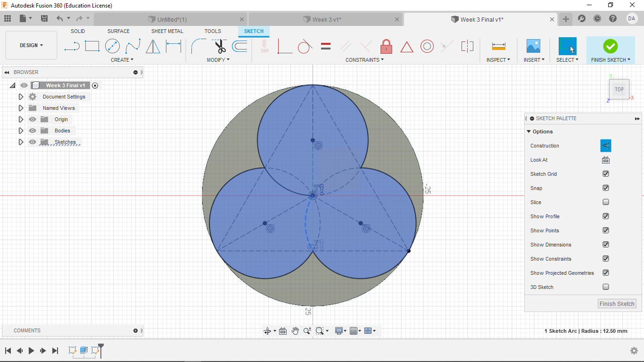Apply the Parallel constraint
Image resolution: width=644 pixels, height=362 pixels.
pyautogui.click(x=346, y=46)
